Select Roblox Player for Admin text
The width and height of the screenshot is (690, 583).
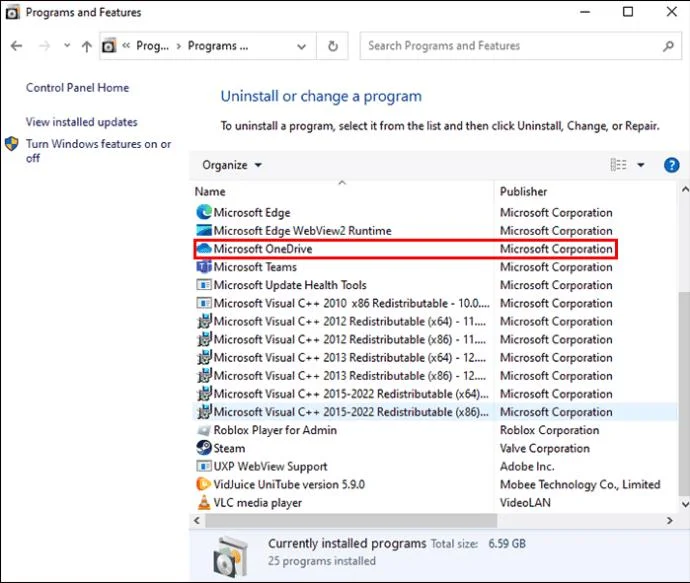(275, 430)
